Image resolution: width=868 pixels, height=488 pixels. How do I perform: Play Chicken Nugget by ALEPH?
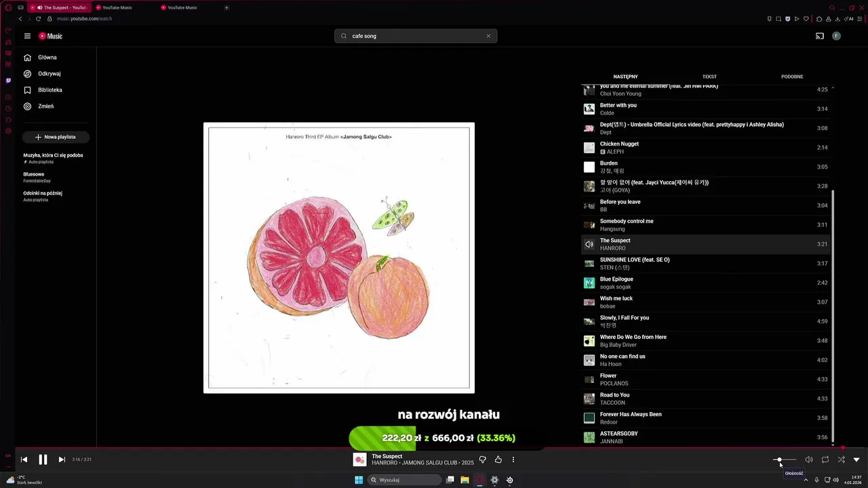coord(706,148)
